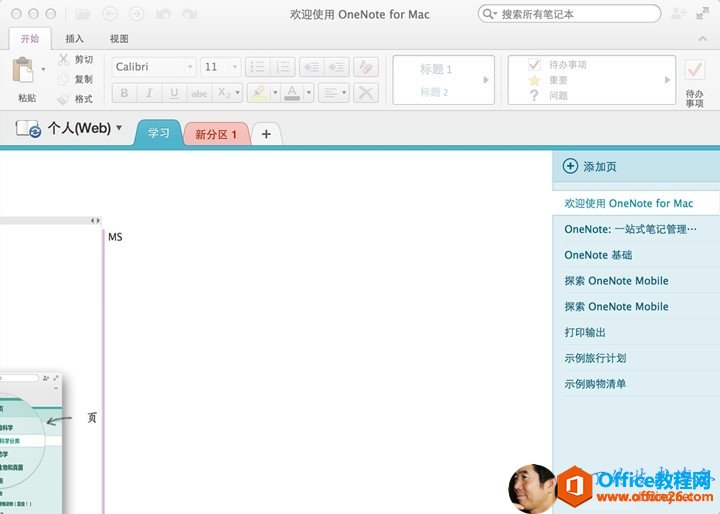Click the copy icon beside 复制
This screenshot has width=720, height=514.
coord(63,79)
